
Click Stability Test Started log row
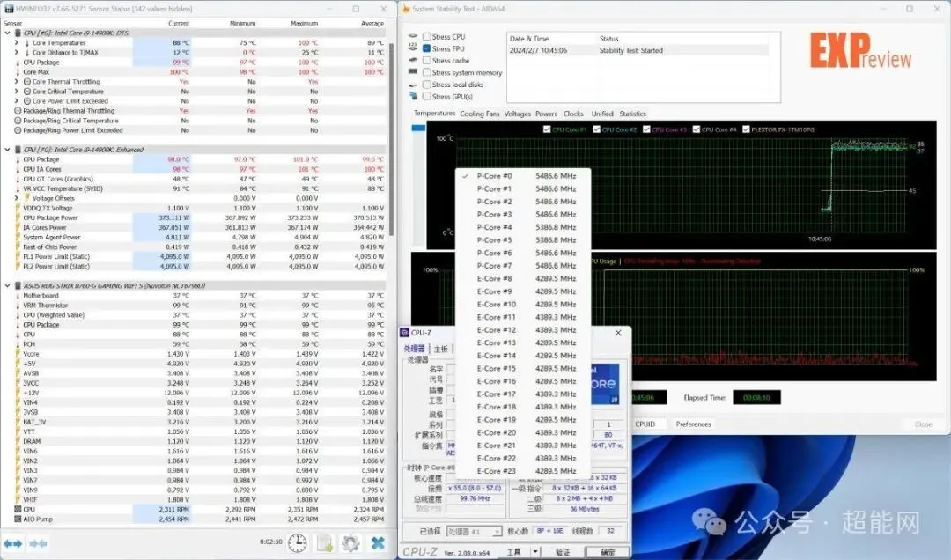pos(638,50)
